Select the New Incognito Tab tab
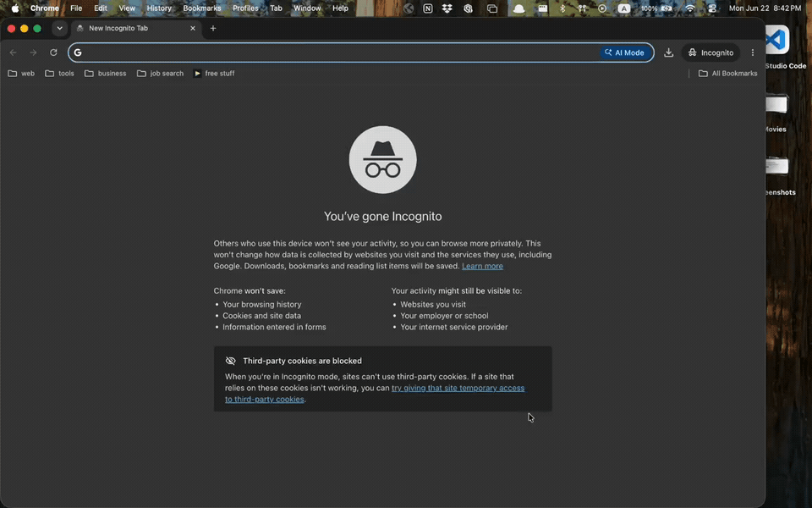 pyautogui.click(x=134, y=29)
